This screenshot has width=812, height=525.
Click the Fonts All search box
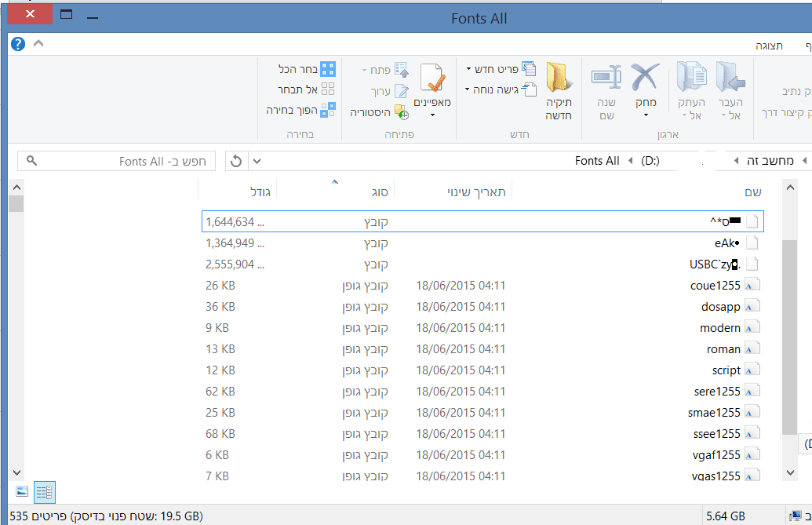click(x=117, y=161)
